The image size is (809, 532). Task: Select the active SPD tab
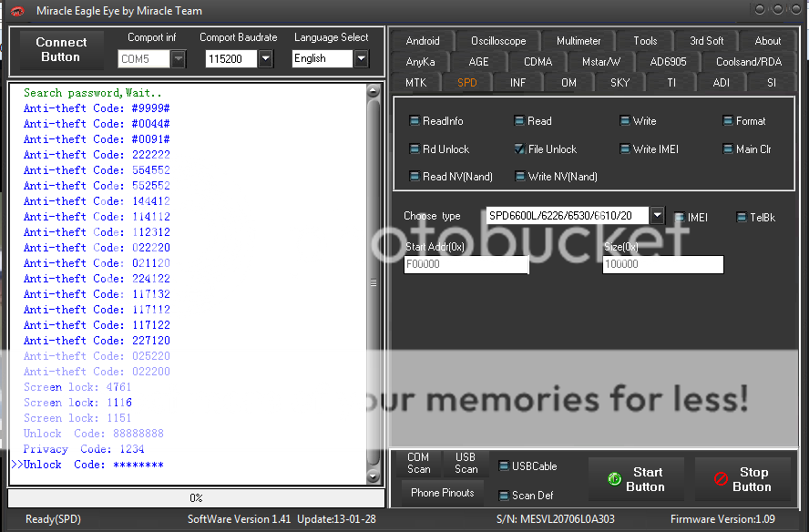pyautogui.click(x=467, y=83)
